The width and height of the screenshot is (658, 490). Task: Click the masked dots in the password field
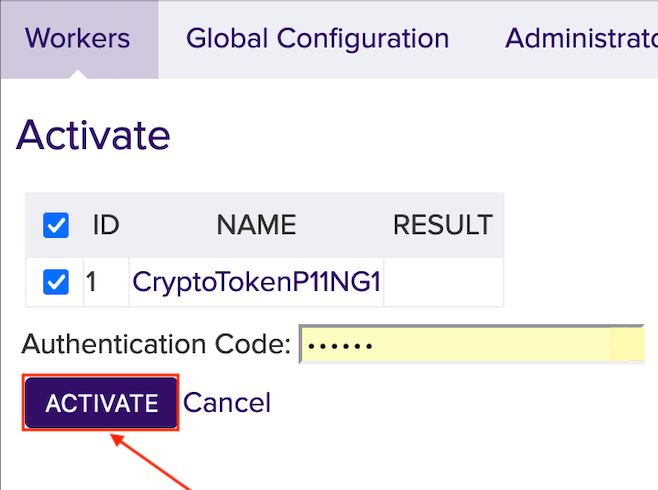[x=340, y=347]
